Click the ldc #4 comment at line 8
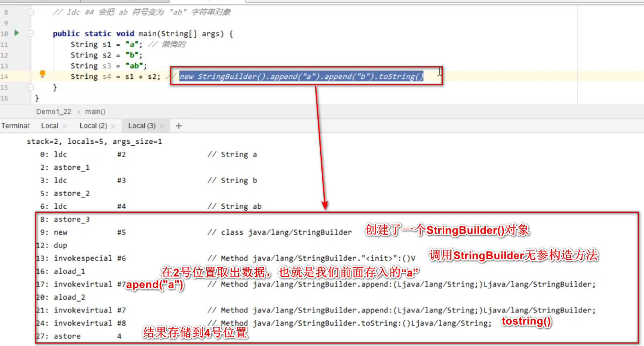This screenshot has height=346, width=644. point(142,12)
